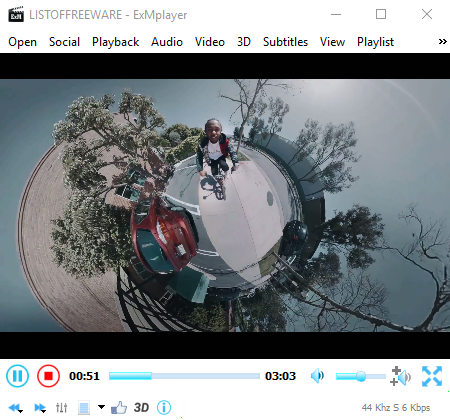Toggle the 3D mode button
Screen dimensions: 450x420
(x=141, y=407)
